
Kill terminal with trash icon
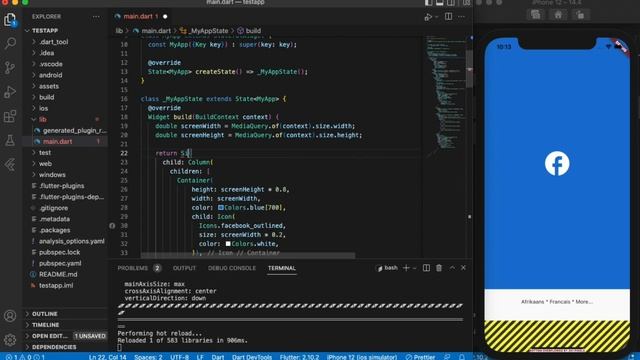439,268
